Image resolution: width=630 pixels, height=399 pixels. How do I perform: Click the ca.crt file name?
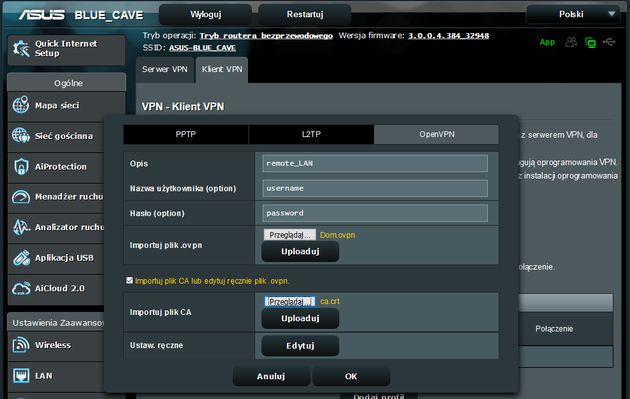(330, 301)
